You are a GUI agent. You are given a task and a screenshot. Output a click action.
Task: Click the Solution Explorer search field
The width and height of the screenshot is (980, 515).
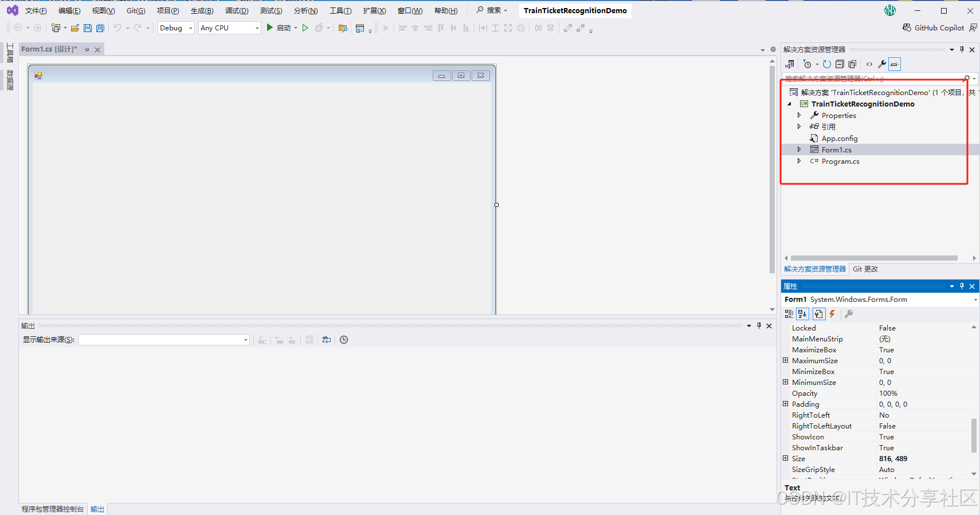coord(873,78)
